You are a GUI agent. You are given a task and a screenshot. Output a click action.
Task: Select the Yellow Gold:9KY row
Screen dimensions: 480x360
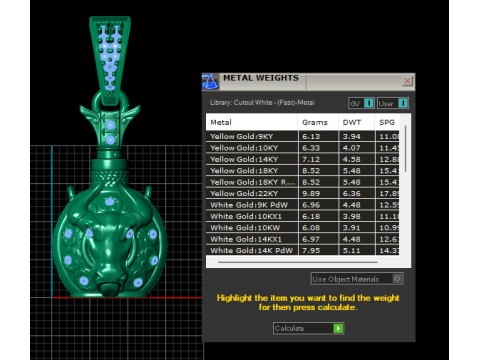pos(302,136)
